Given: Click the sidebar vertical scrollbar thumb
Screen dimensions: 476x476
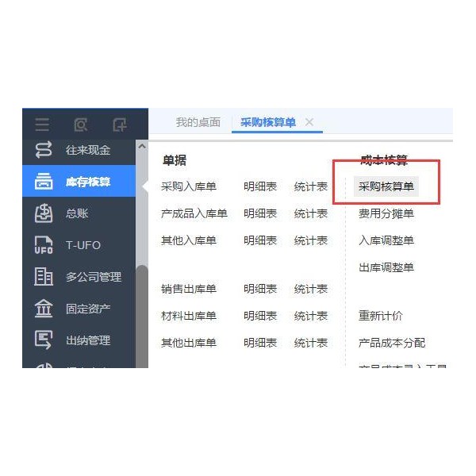Looking at the screenshot, I should [x=142, y=316].
